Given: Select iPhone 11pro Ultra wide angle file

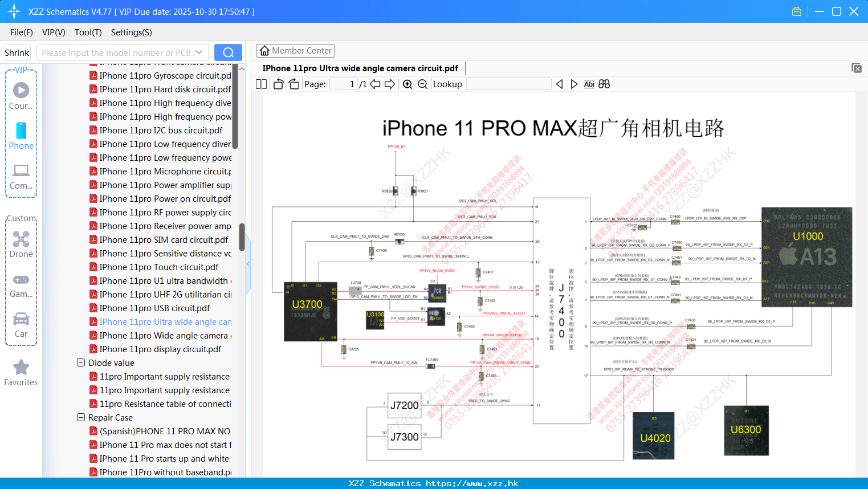Looking at the screenshot, I should click(161, 321).
